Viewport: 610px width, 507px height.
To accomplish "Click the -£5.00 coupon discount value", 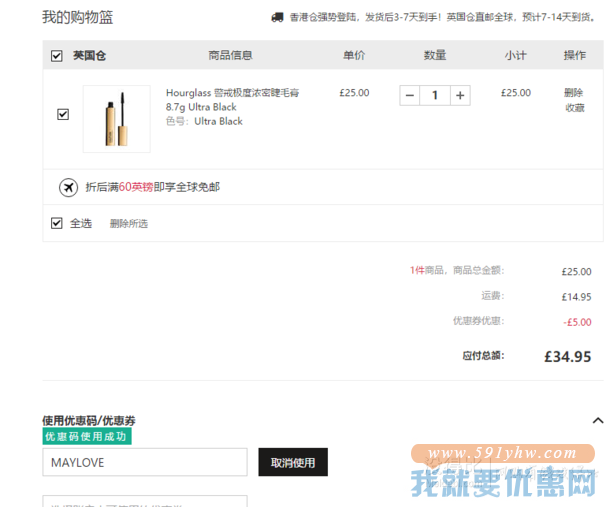I will pyautogui.click(x=577, y=322).
